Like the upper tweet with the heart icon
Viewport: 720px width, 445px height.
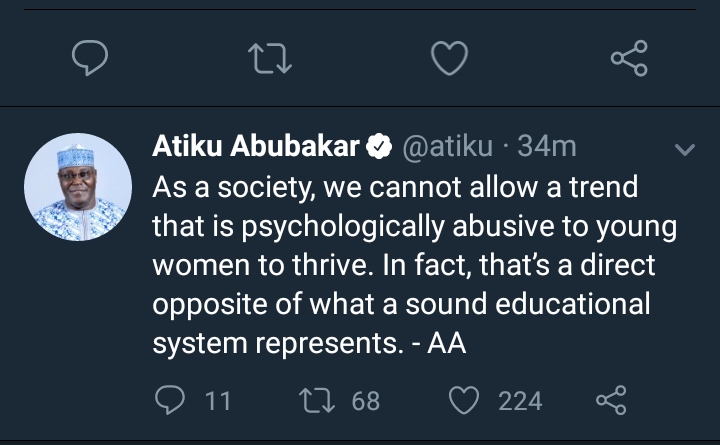click(x=450, y=59)
